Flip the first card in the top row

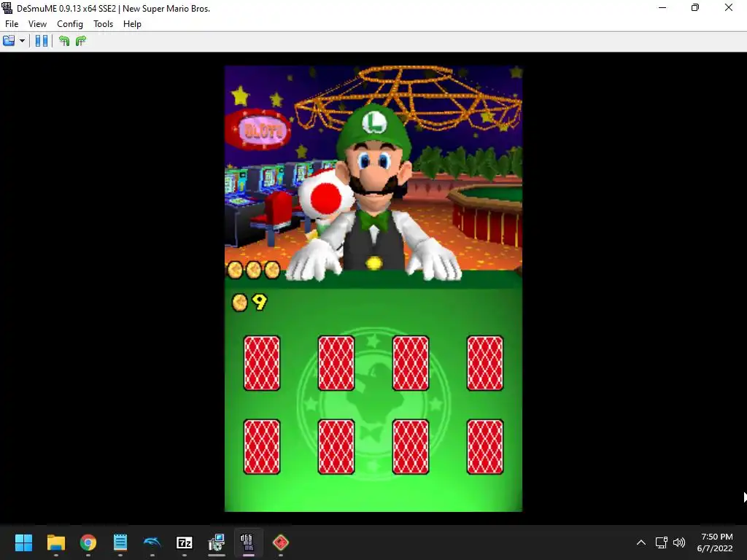click(262, 363)
